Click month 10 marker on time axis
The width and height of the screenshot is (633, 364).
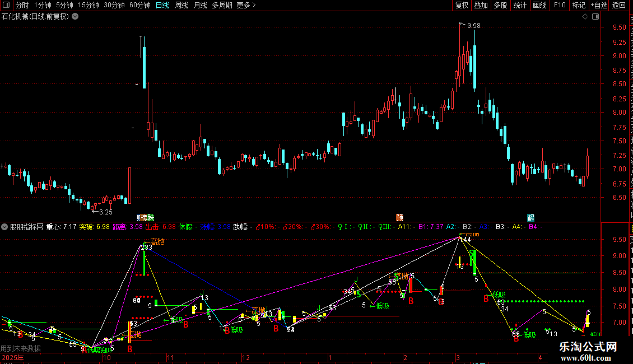coord(107,357)
